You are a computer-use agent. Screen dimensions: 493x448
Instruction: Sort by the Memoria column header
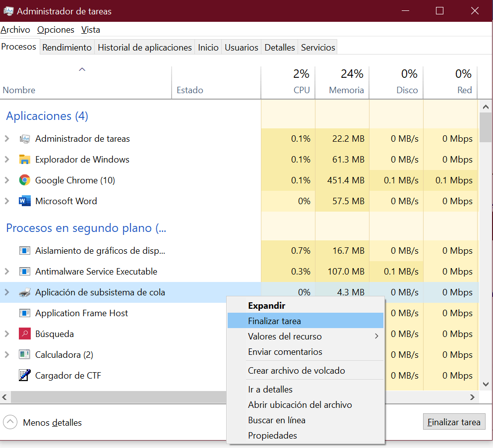pos(342,83)
